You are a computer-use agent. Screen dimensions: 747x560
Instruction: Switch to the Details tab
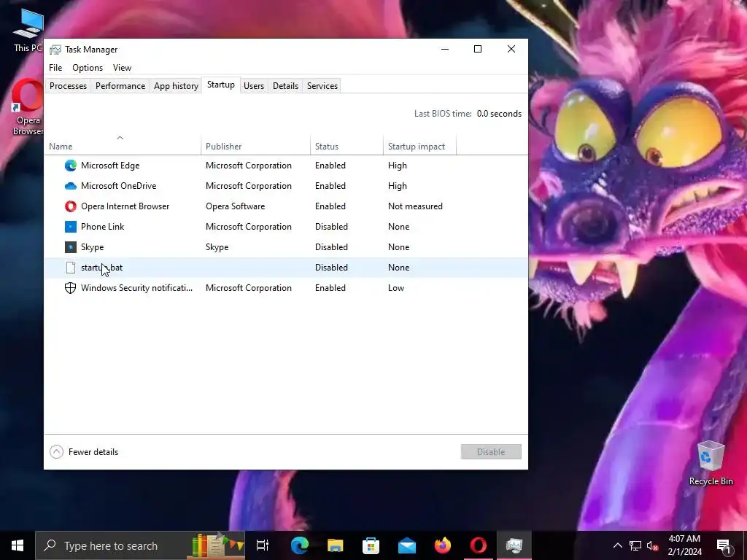pyautogui.click(x=285, y=86)
